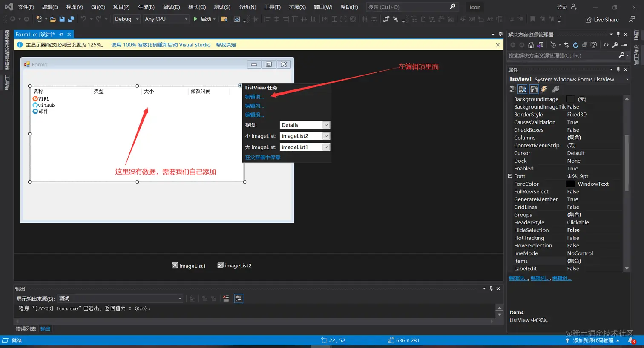The height and width of the screenshot is (348, 644).
Task: Click 编辑项... in ListView tasks
Action: pos(254,97)
